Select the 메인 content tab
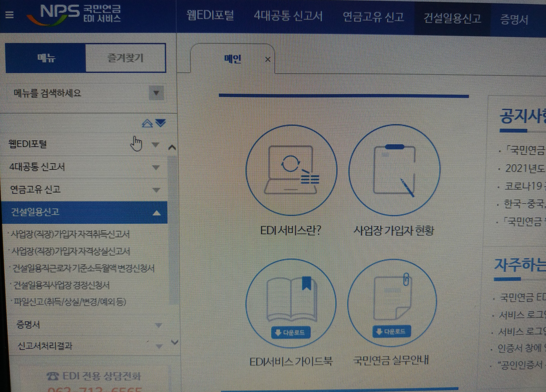The width and height of the screenshot is (546, 392). click(x=232, y=59)
